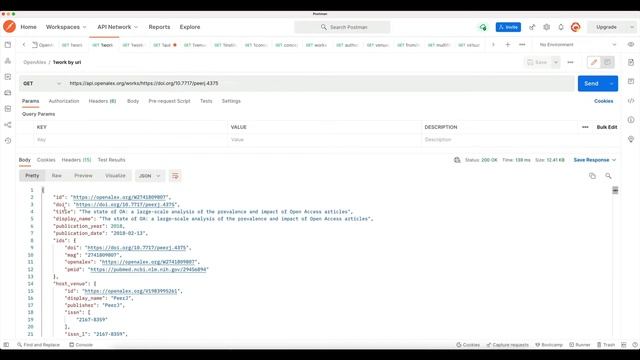Open the APIs sidebar icon

click(8, 61)
